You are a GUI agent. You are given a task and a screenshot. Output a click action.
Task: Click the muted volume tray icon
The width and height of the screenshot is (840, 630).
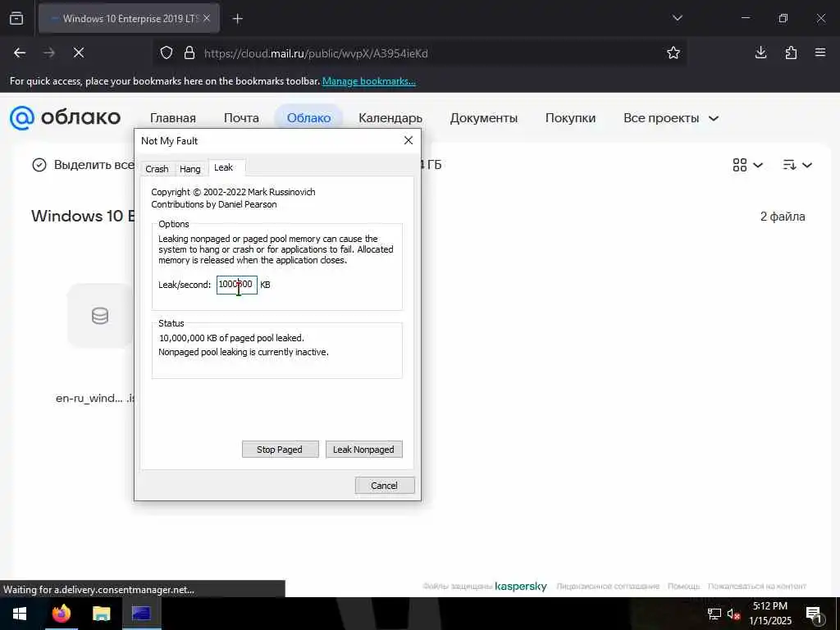733,614
